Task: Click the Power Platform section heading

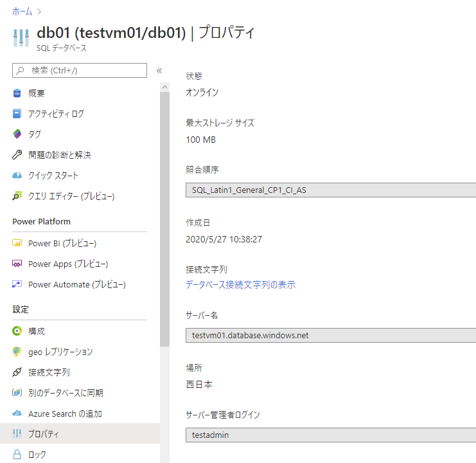Action: coord(42,221)
